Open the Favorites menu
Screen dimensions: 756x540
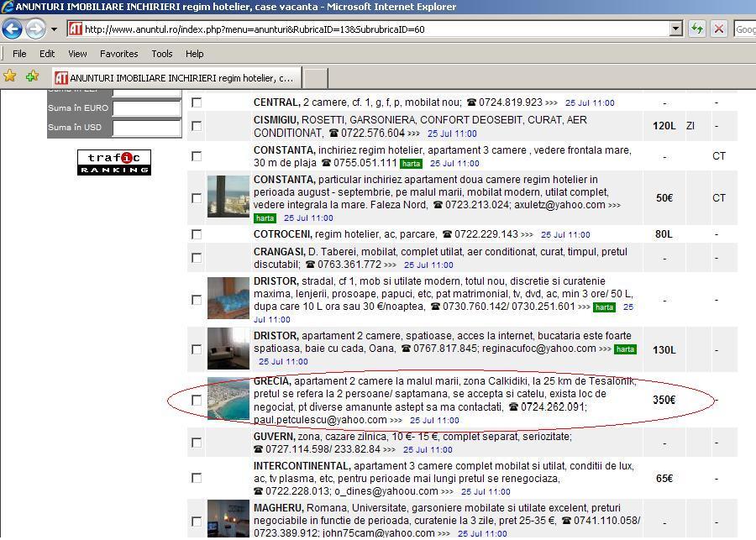(118, 54)
